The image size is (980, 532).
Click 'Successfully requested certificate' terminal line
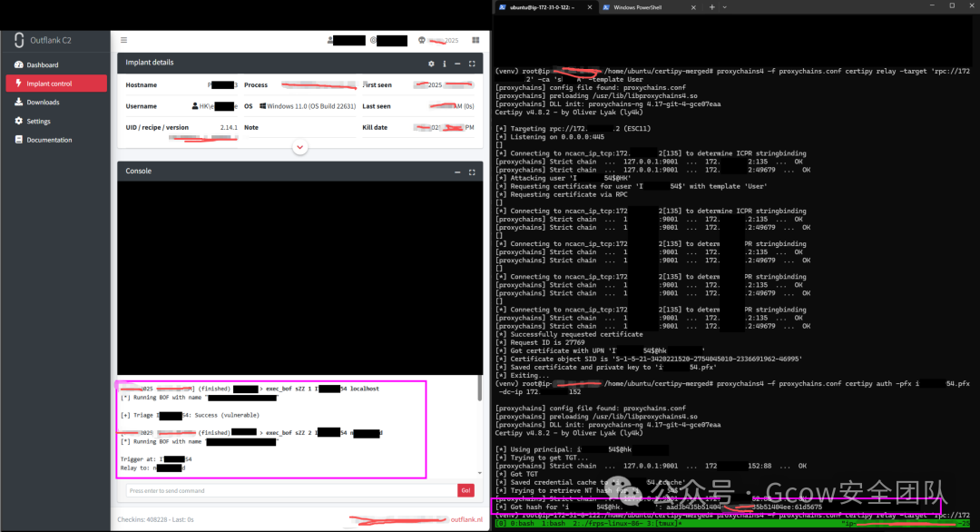coord(569,334)
